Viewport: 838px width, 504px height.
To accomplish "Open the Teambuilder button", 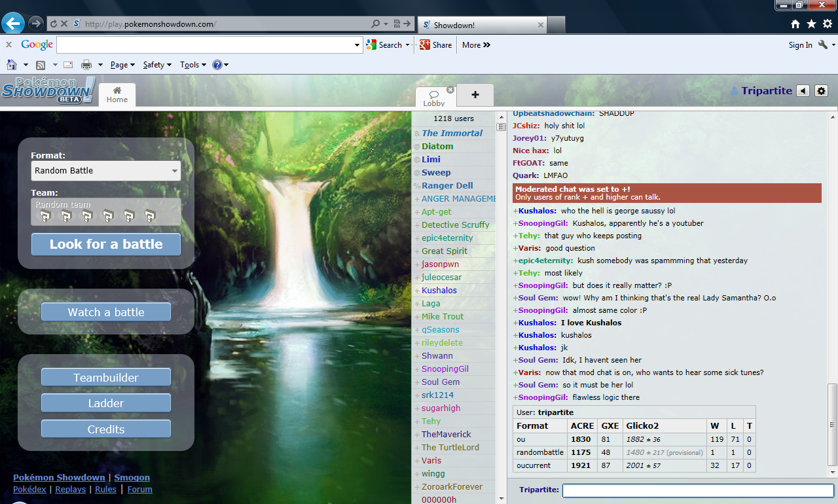I will pos(105,378).
